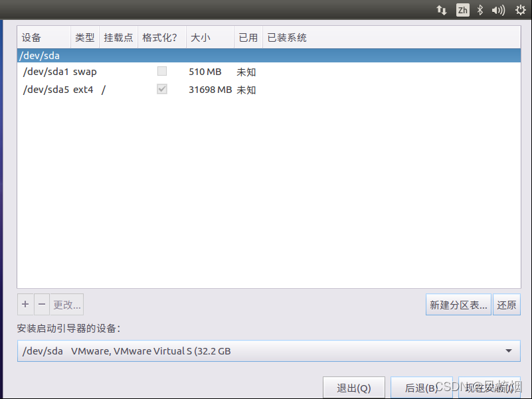Click the 还原 button
The width and height of the screenshot is (532, 399).
click(x=507, y=305)
